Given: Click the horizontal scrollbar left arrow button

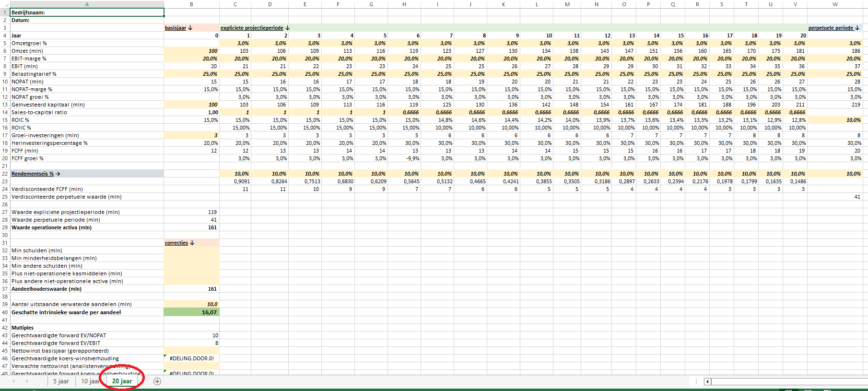Looking at the screenshot, I should click(707, 381).
